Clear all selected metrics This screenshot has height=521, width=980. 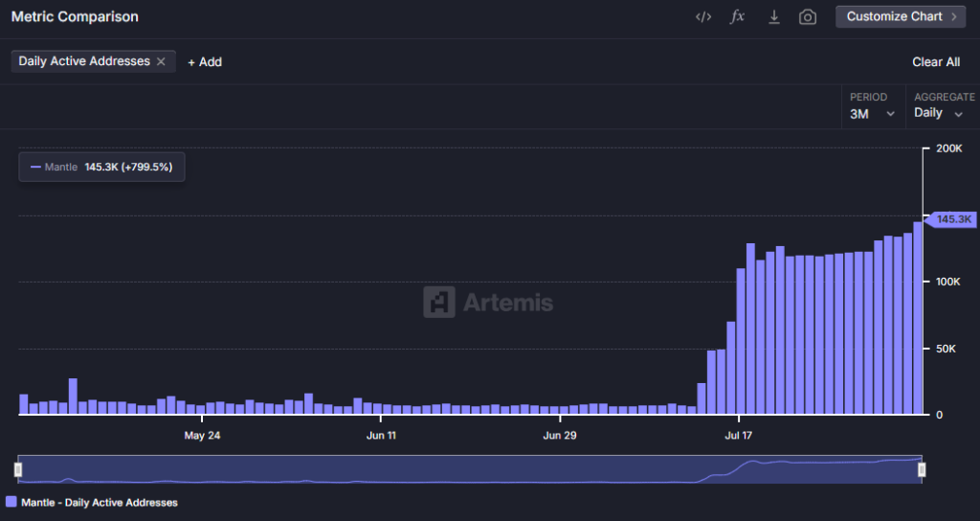[x=936, y=62]
